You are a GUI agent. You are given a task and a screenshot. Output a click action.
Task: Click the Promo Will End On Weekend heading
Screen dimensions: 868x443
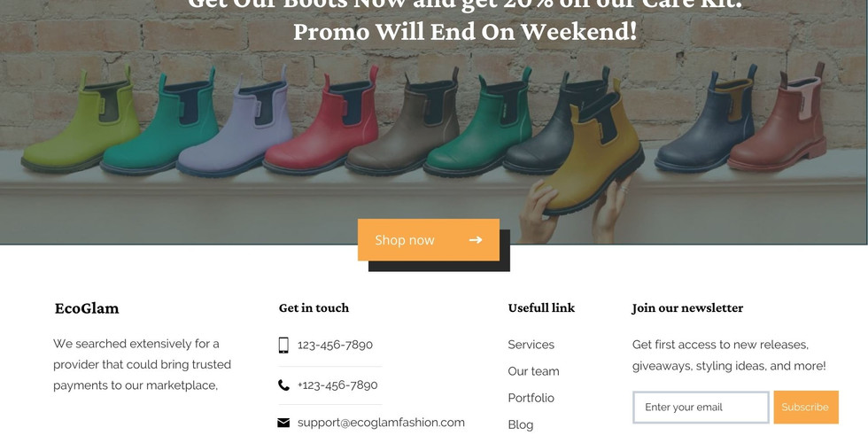click(465, 31)
